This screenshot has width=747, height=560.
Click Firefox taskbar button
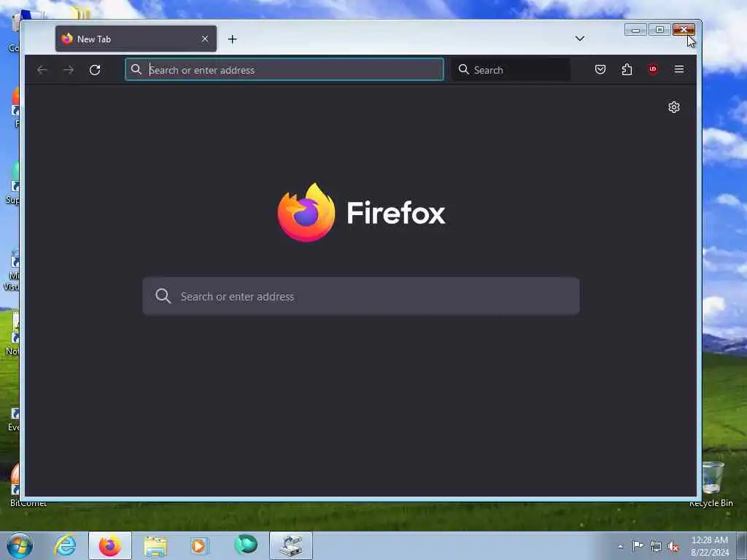point(110,545)
